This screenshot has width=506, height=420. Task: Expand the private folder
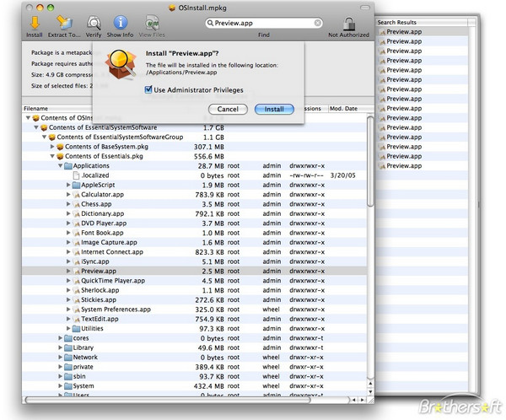(x=61, y=367)
